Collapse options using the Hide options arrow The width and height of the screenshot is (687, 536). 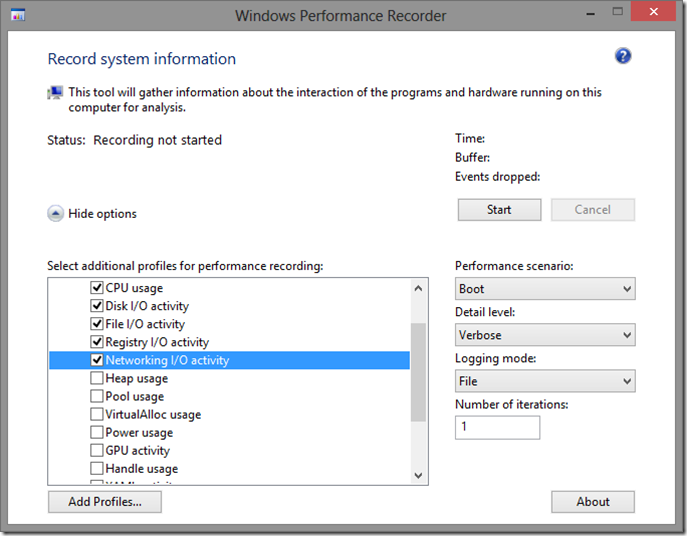pyautogui.click(x=55, y=213)
